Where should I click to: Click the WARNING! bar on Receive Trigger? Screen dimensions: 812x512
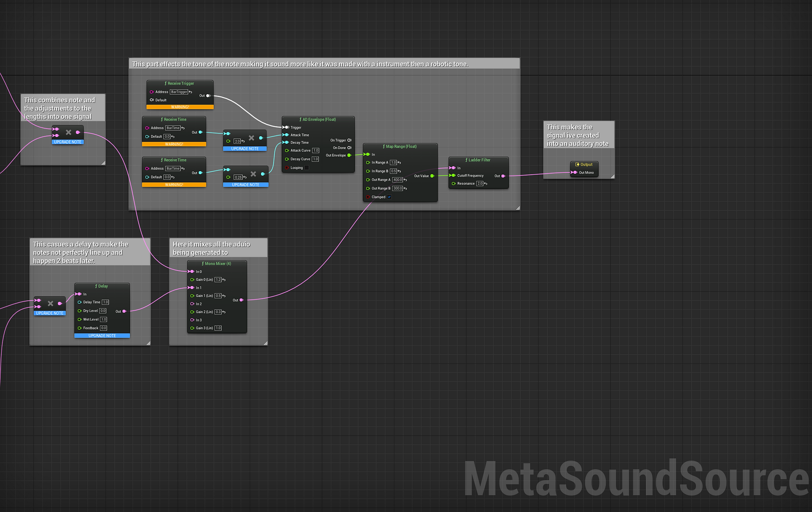tap(180, 107)
